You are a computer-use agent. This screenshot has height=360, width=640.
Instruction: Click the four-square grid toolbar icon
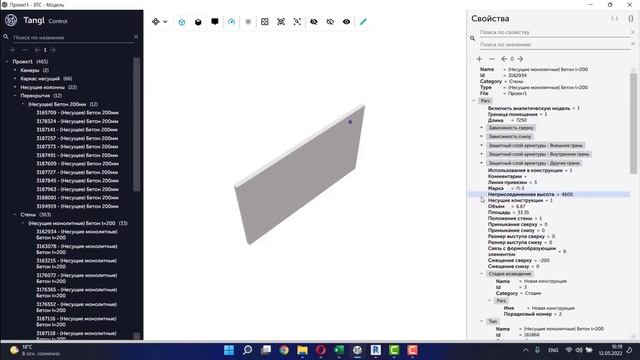[x=264, y=22]
